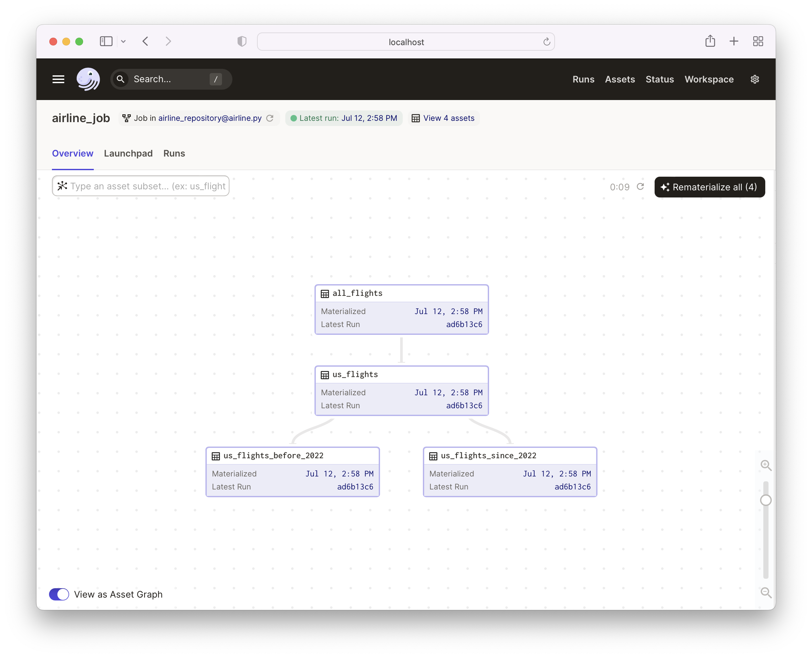Click materialized timestamp on us_flights_before_2022
The width and height of the screenshot is (812, 658).
point(339,474)
